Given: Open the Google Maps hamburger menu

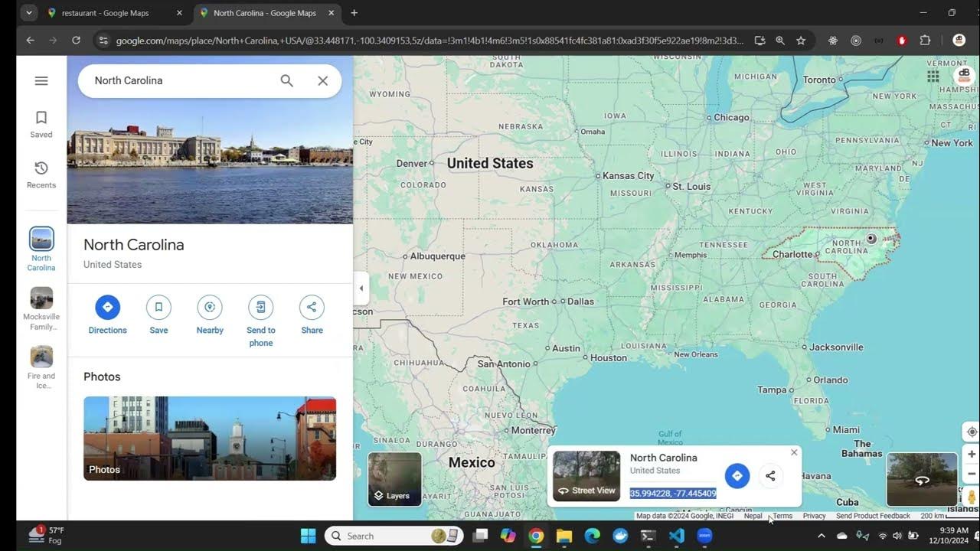Looking at the screenshot, I should coord(41,80).
